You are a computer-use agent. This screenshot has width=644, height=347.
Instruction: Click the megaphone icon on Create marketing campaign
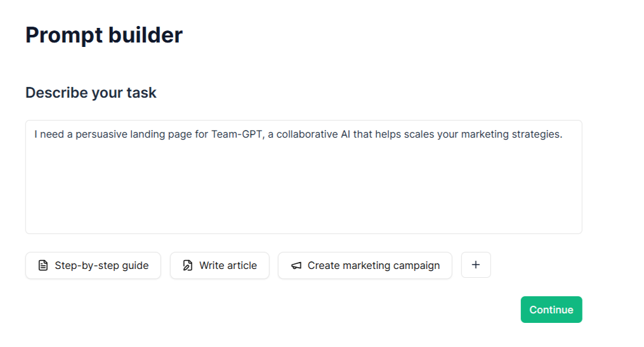[296, 266]
